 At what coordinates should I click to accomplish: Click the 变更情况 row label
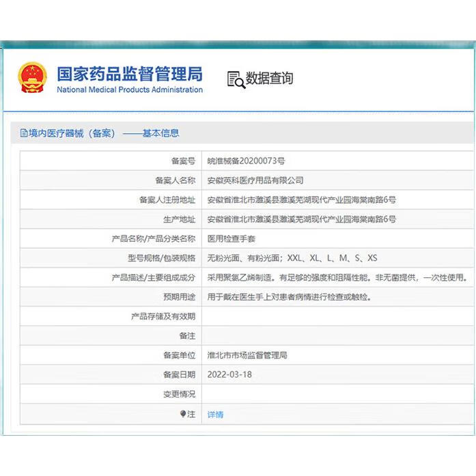pyautogui.click(x=179, y=394)
